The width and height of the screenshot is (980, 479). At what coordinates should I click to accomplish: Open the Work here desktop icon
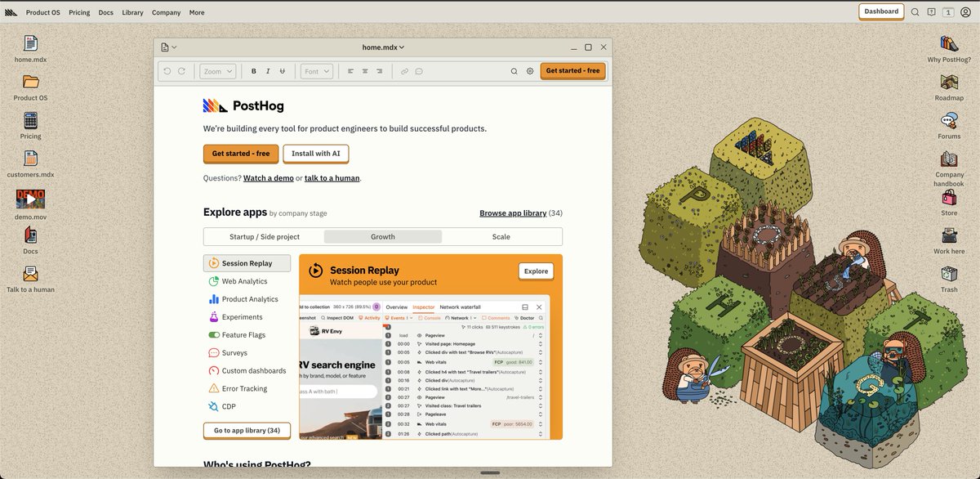coord(949,235)
